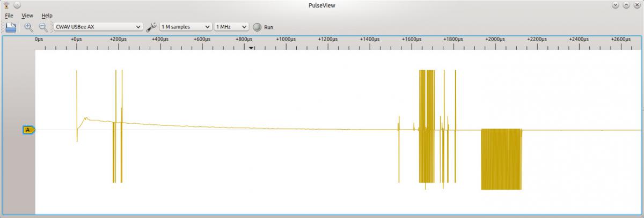Open the CWAV USBee AX device dropdown

98,27
